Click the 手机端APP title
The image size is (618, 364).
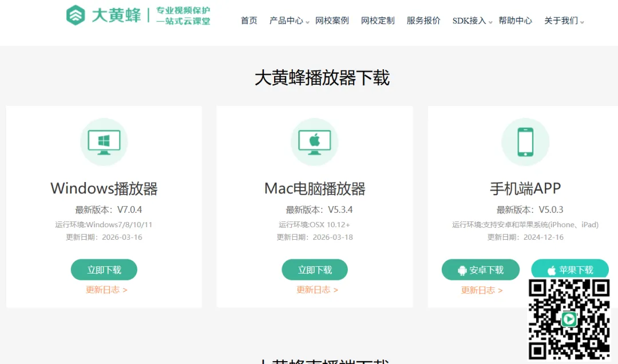tap(525, 188)
